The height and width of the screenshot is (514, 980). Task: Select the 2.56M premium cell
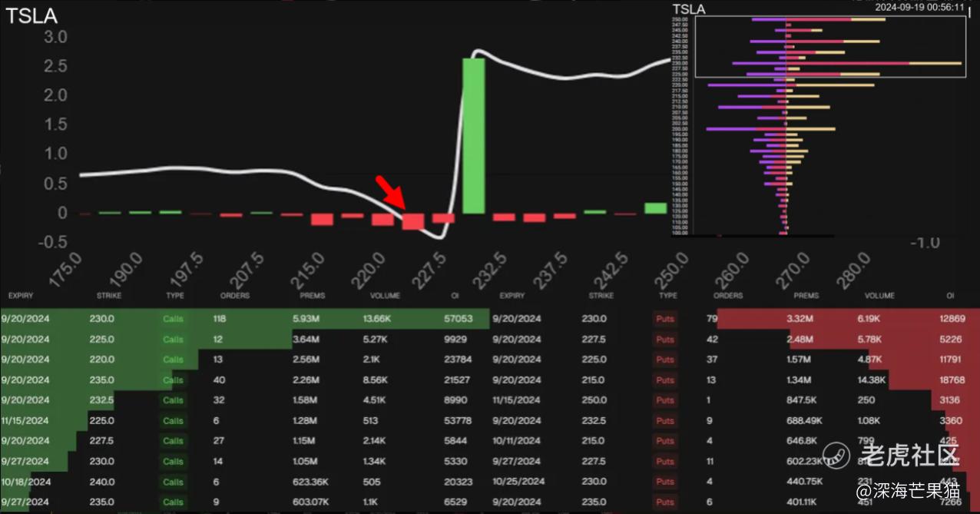coord(308,360)
